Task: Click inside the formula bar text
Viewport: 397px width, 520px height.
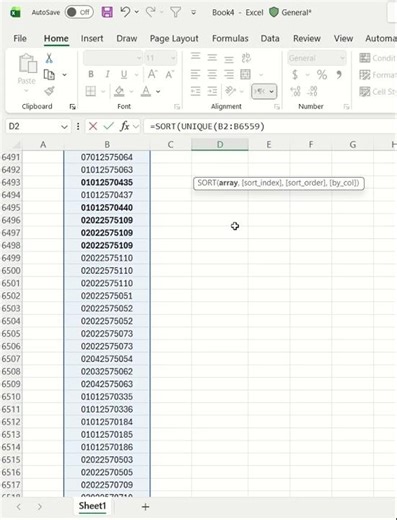Action: coord(207,126)
